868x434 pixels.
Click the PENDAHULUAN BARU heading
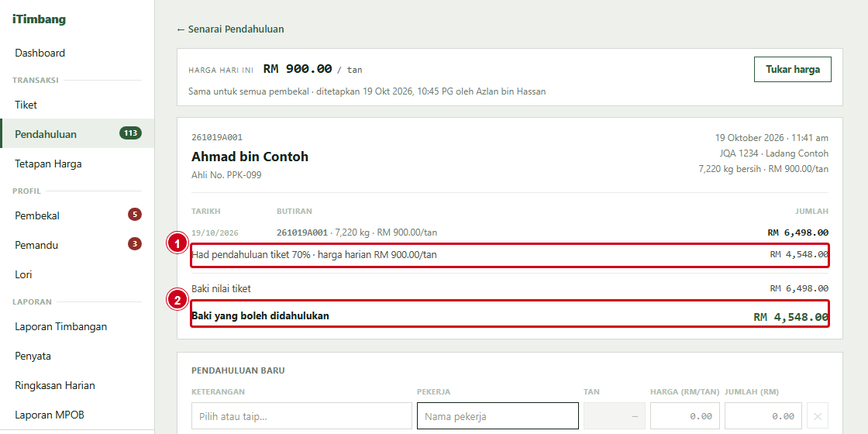(x=238, y=370)
